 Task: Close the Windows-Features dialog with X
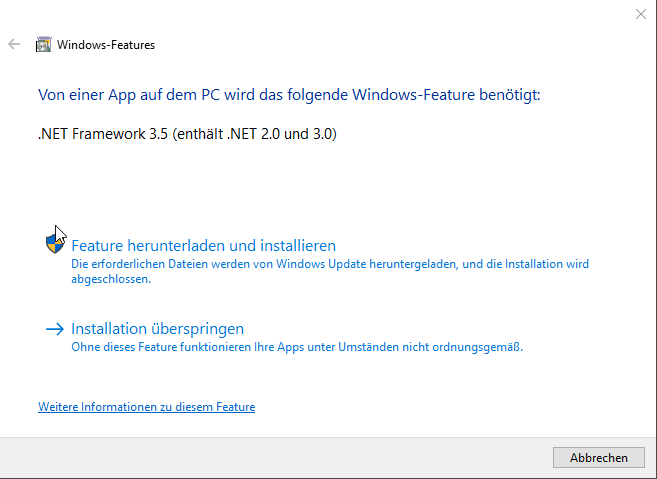640,14
